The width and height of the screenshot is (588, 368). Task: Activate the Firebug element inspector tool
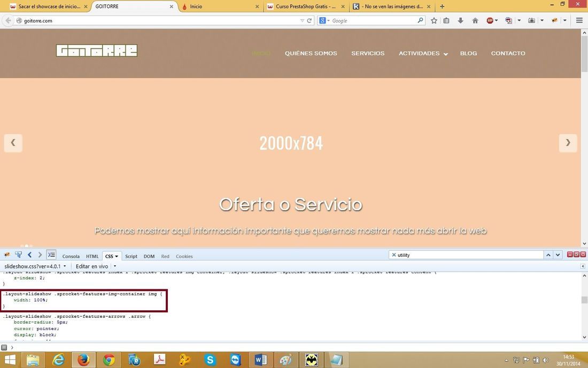18,255
